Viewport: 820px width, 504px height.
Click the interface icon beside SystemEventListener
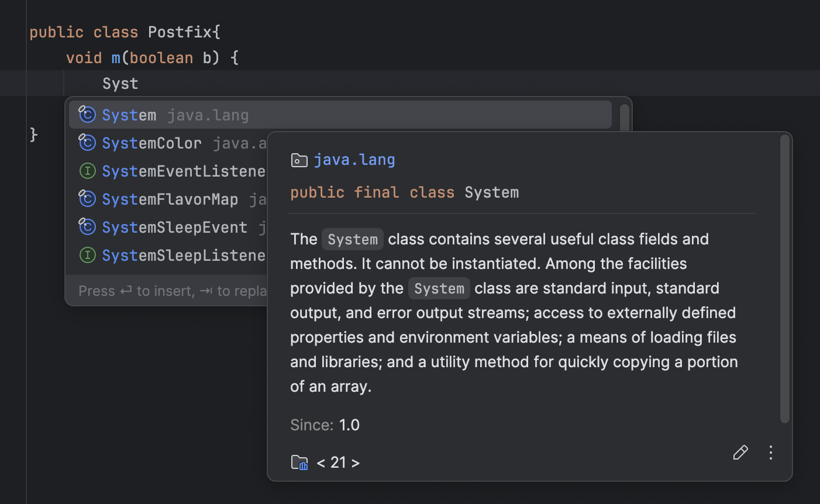[x=87, y=171]
